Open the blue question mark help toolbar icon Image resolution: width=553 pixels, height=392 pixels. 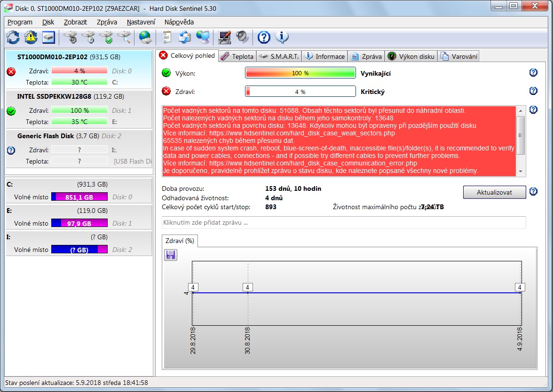tap(264, 37)
